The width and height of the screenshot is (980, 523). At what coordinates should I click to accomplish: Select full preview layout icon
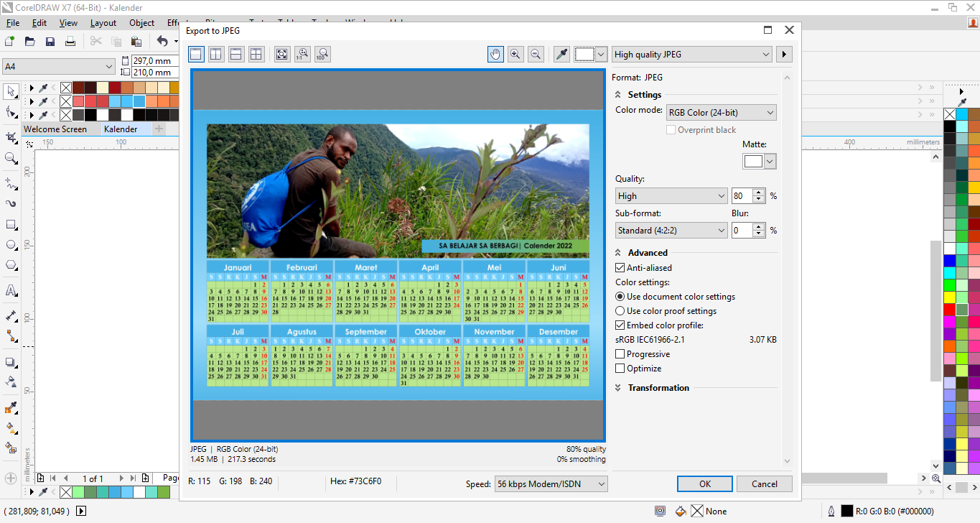196,54
